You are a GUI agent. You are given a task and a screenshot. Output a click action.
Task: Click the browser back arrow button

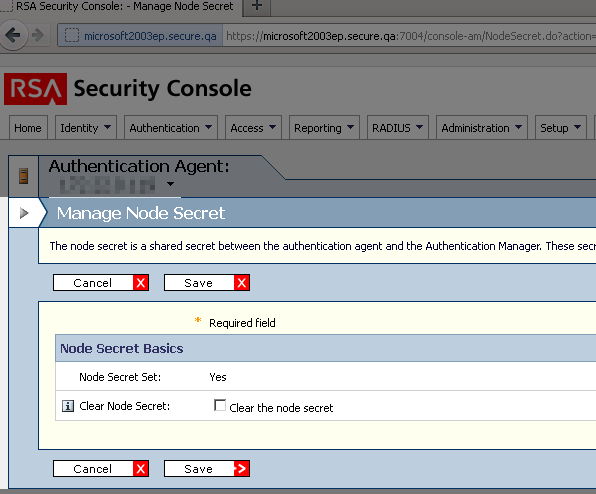pyautogui.click(x=14, y=35)
